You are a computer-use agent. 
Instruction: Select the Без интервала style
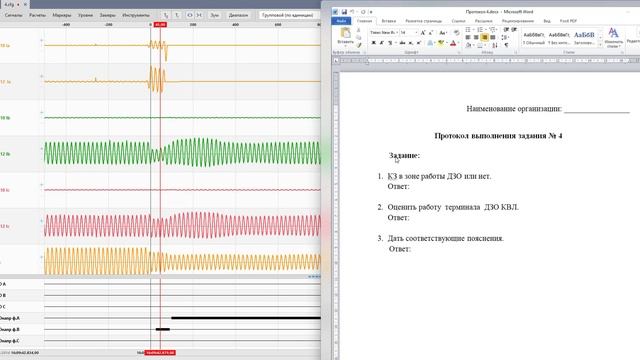[559, 38]
